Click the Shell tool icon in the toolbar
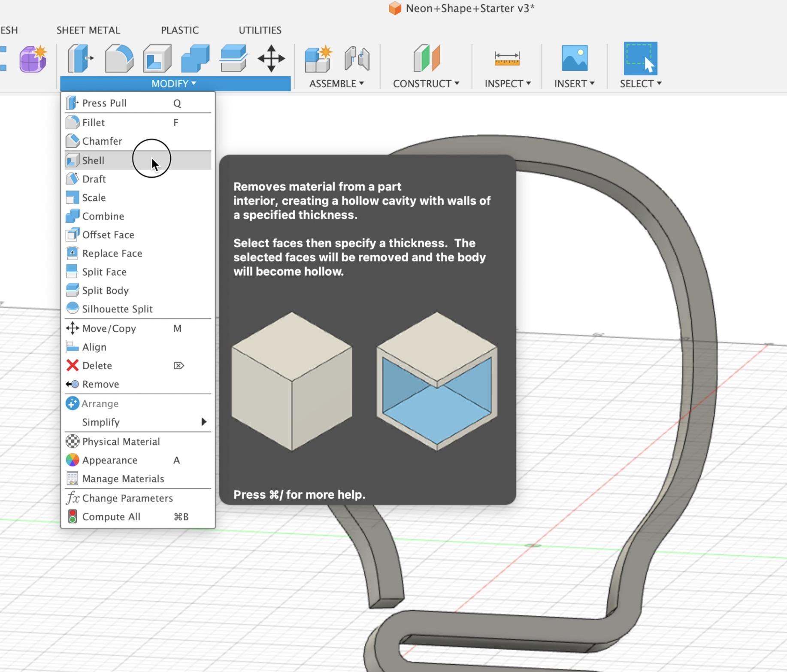This screenshot has height=672, width=787. pos(157,58)
